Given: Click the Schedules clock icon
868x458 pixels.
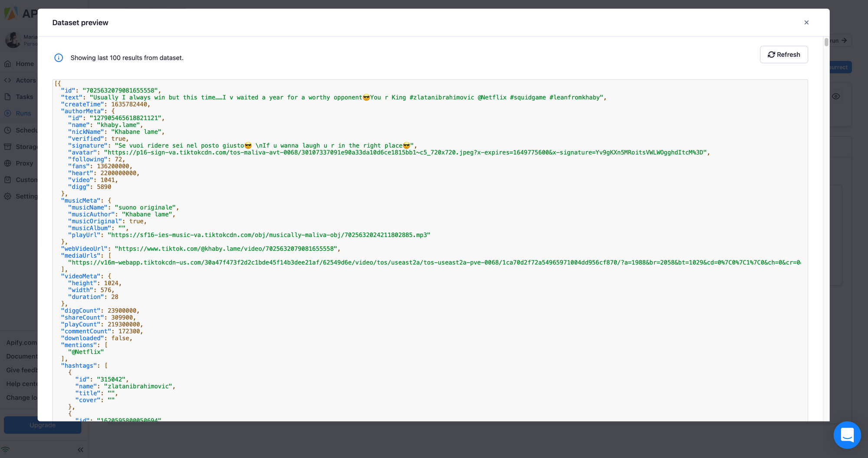Looking at the screenshot, I should point(8,130).
